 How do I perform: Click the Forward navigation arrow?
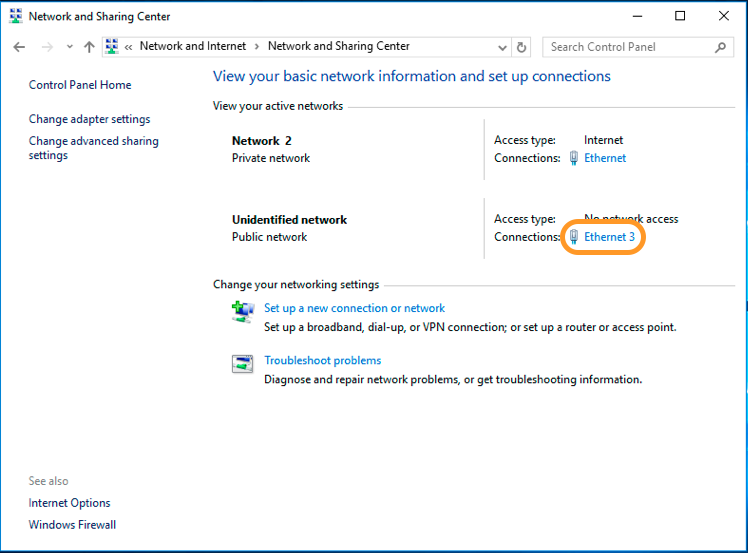pos(46,47)
